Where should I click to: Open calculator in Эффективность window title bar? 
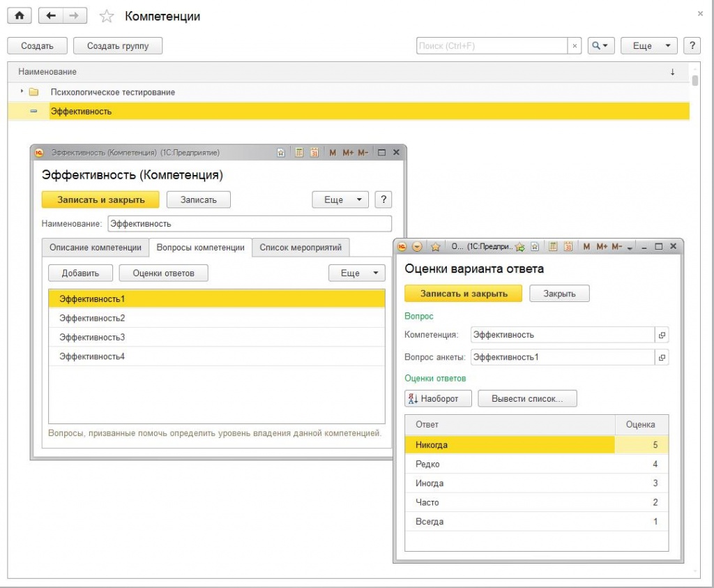pyautogui.click(x=298, y=153)
